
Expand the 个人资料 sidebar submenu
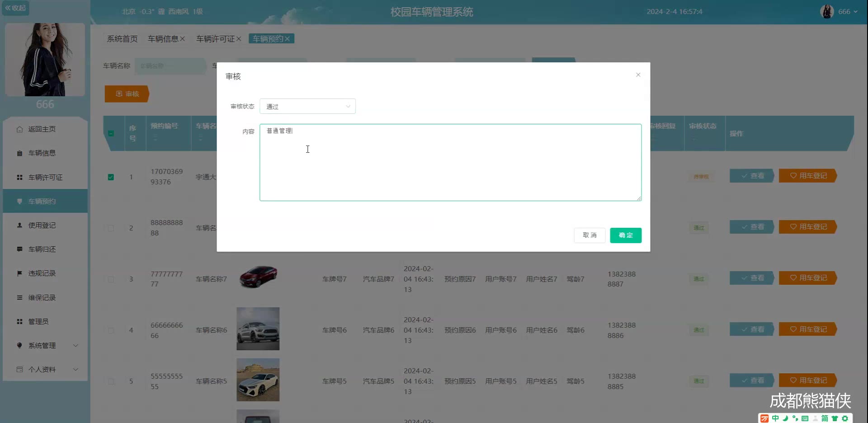tap(45, 369)
